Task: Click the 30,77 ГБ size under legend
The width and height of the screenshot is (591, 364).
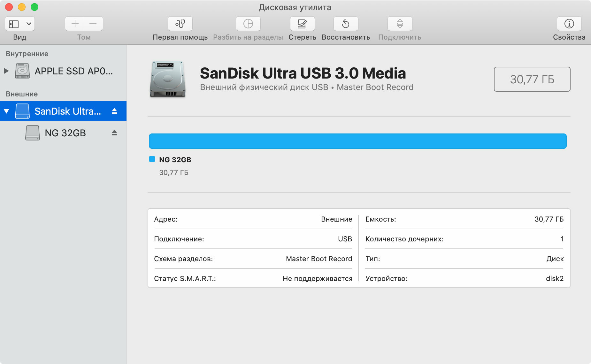Action: (x=174, y=172)
